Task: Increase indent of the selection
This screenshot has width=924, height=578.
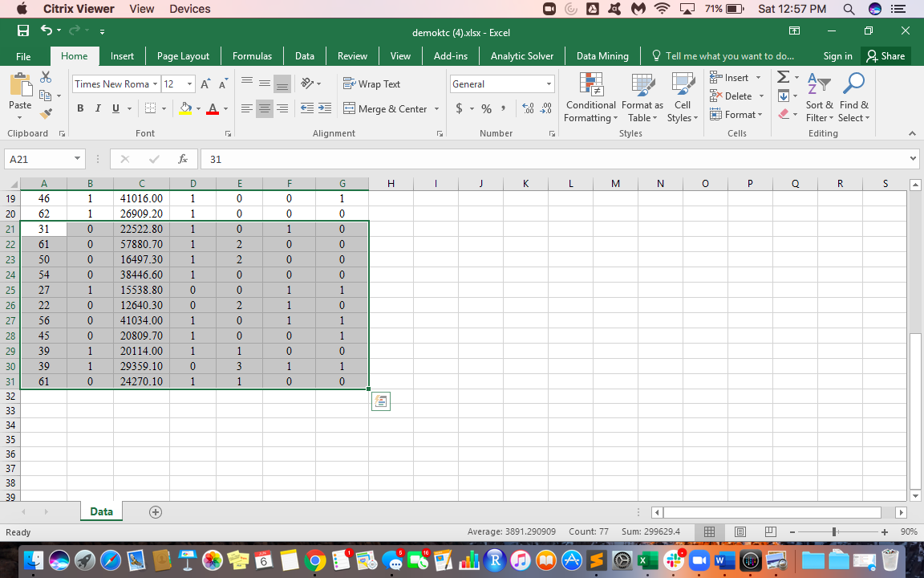Action: click(x=325, y=108)
